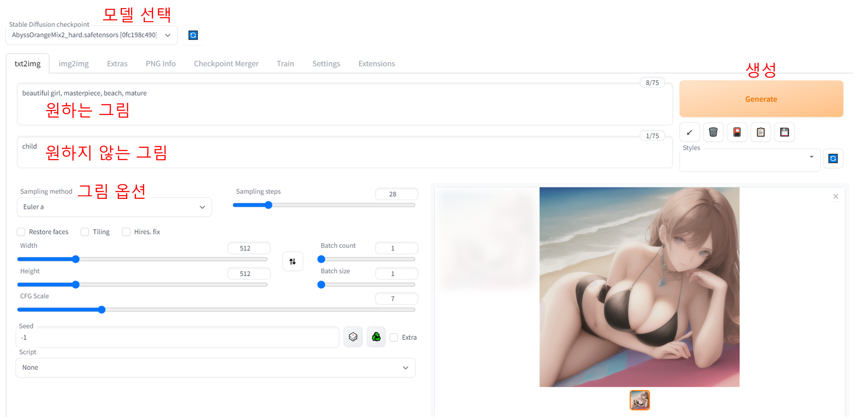Enable the Tiling checkbox

point(85,232)
